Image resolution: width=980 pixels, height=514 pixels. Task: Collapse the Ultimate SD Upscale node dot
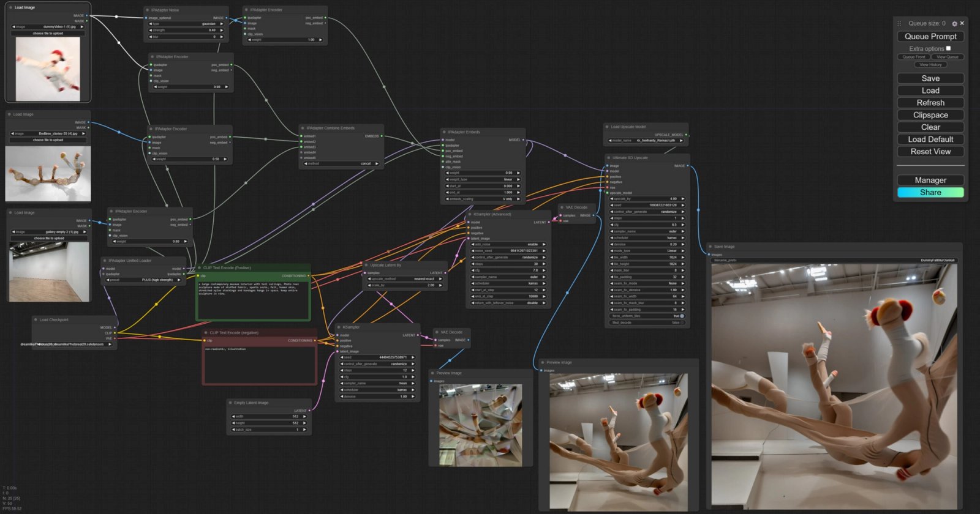pos(608,157)
